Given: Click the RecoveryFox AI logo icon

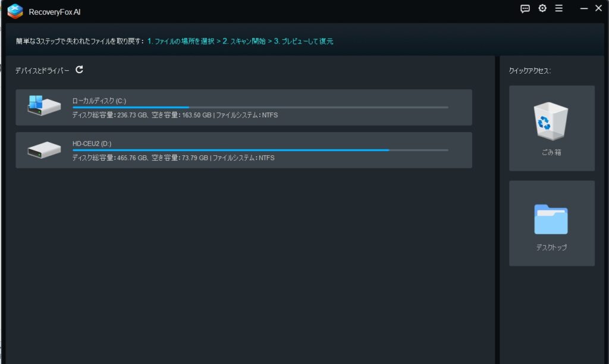Looking at the screenshot, I should [x=15, y=11].
